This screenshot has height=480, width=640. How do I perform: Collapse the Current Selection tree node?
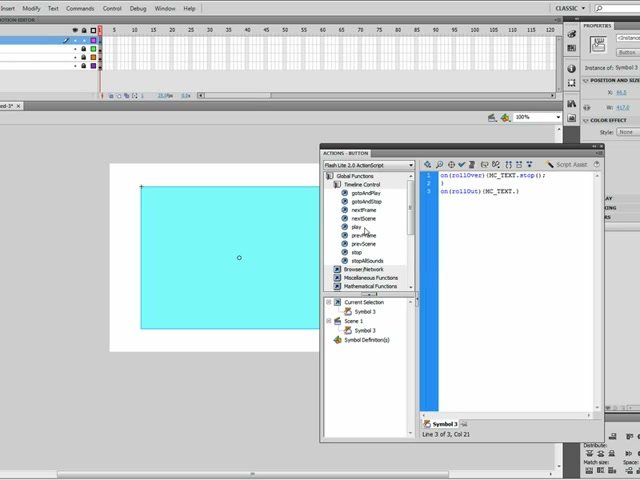[x=329, y=302]
